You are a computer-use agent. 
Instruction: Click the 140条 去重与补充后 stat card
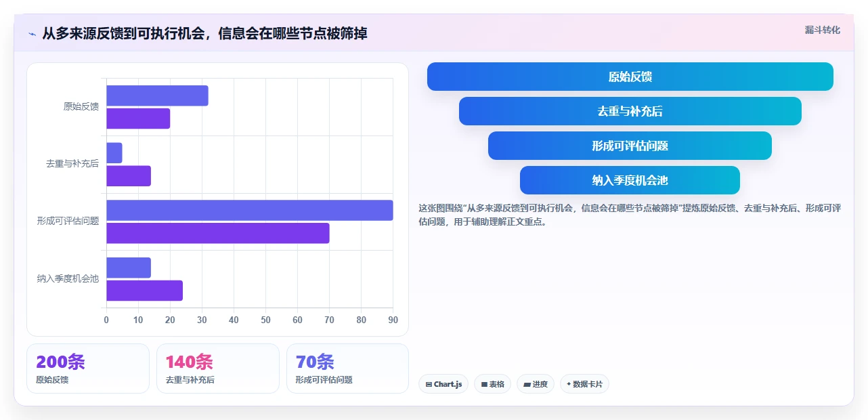218,369
